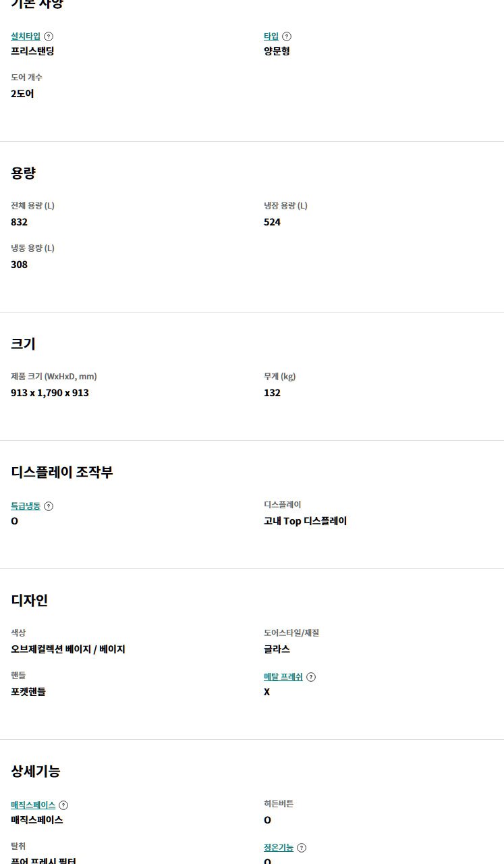
Task: Open the 정온기능 question mark icon
Action: point(302,848)
